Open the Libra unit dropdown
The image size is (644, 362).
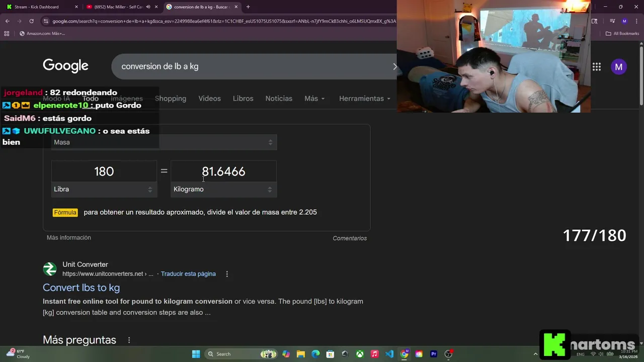point(104,190)
